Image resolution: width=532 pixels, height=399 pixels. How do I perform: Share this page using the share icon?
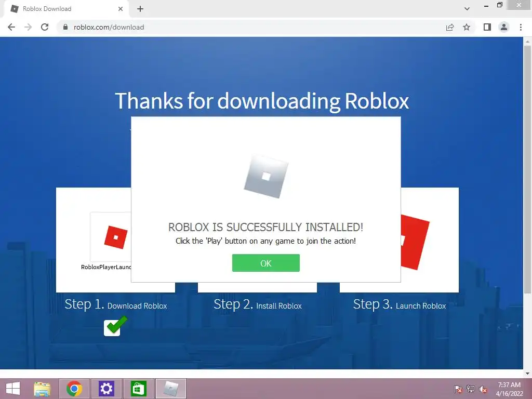[x=450, y=27]
